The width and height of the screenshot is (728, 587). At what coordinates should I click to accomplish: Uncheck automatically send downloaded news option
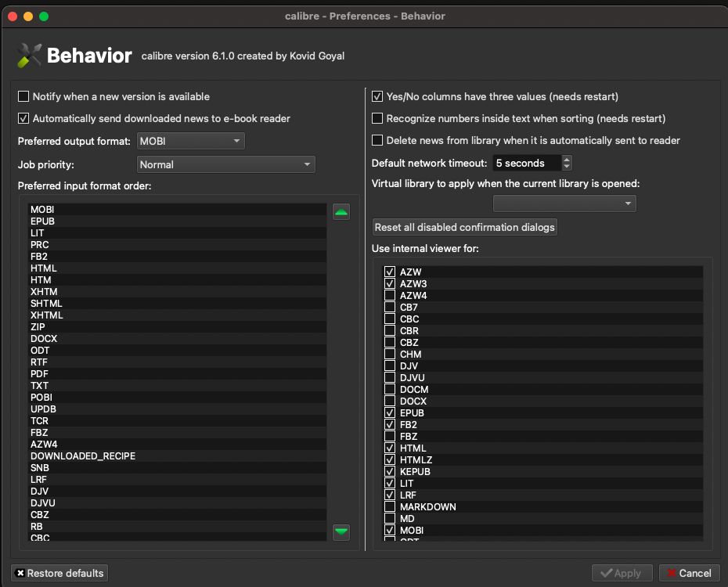[23, 118]
